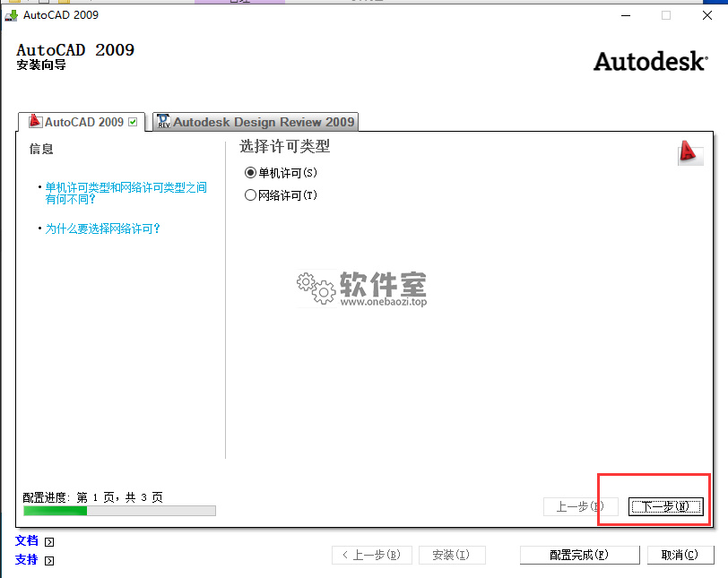Click the installer icon in the title bar
728x578 pixels.
(x=11, y=15)
